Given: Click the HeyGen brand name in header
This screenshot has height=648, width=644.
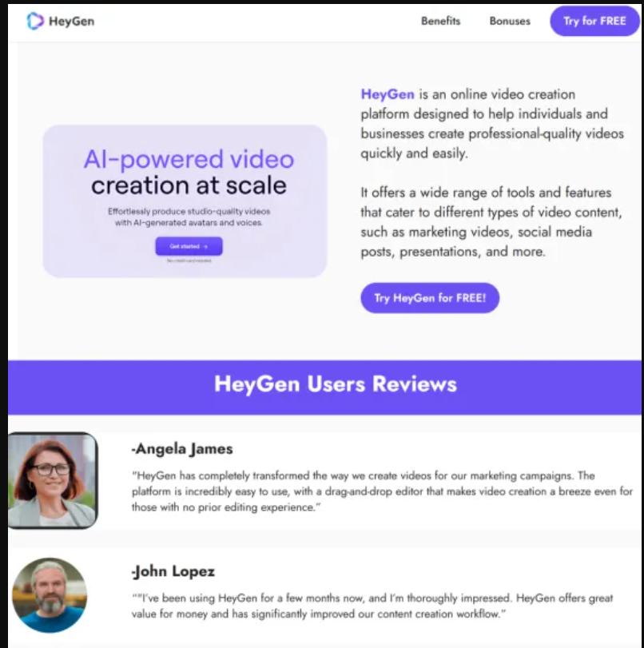Looking at the screenshot, I should tap(71, 22).
